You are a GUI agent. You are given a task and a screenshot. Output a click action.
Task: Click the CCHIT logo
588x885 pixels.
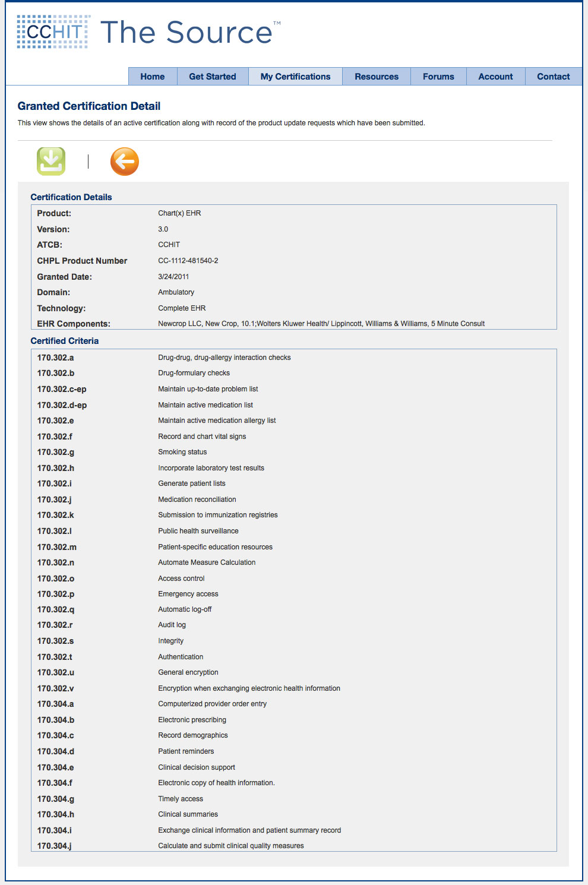pyautogui.click(x=53, y=32)
